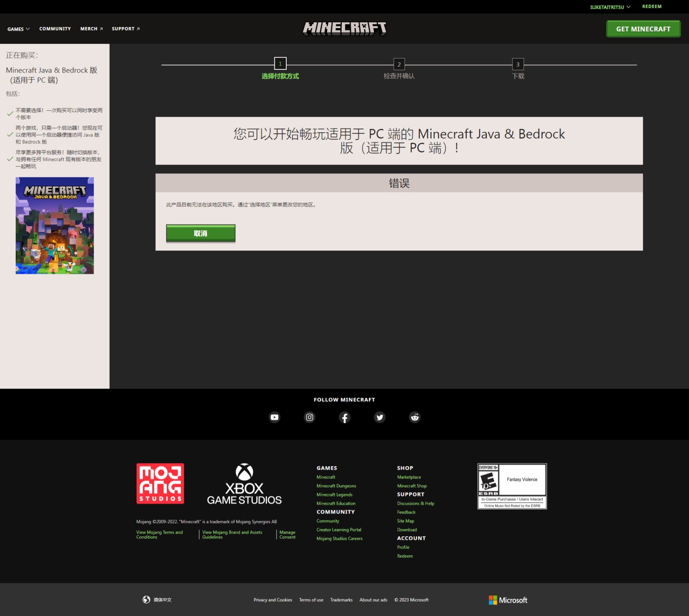
Task: Open the footer Profile link
Action: pyautogui.click(x=403, y=547)
